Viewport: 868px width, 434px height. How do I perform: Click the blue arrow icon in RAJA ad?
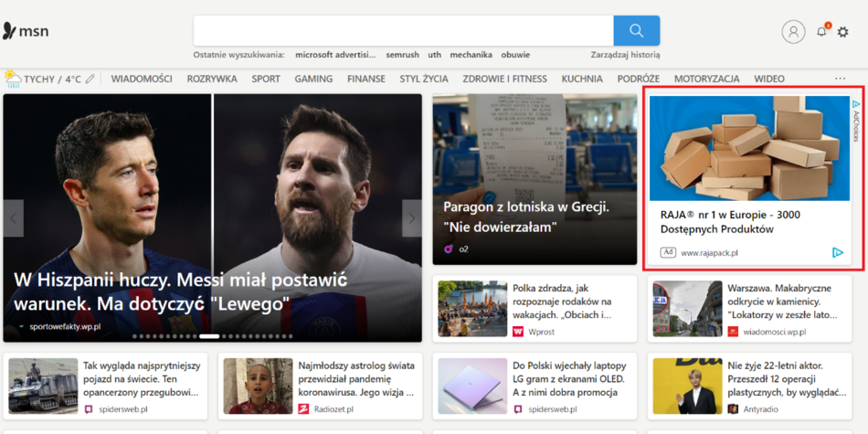click(x=838, y=252)
